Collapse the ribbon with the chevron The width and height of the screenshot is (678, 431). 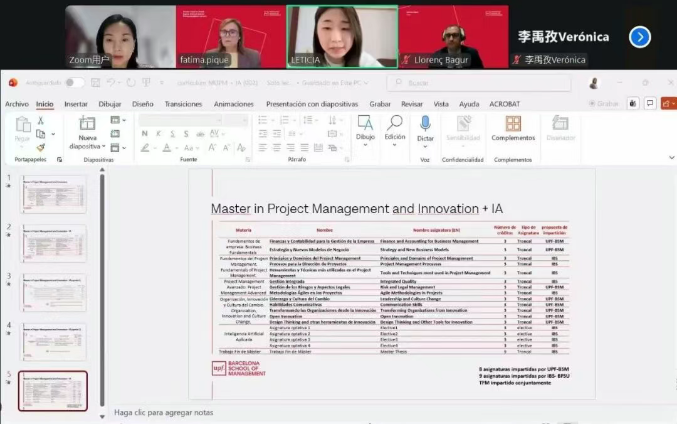point(670,158)
